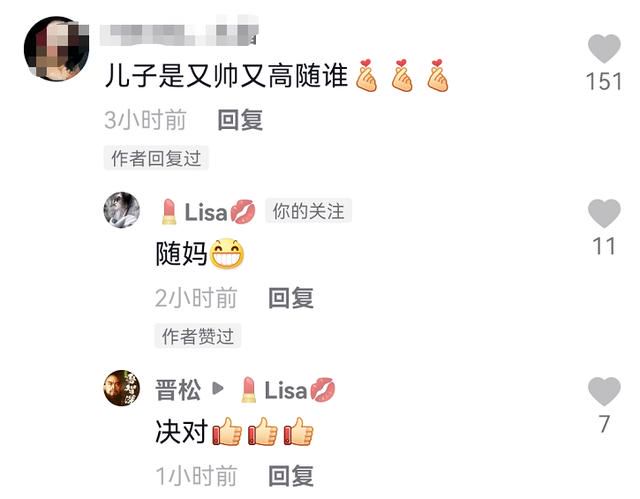Screen dimensions: 640x499
Task: Like the comment with 151 likes
Action: (604, 49)
